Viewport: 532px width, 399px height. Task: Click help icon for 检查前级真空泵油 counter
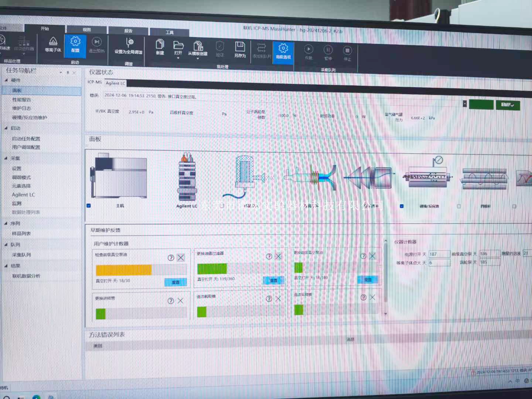(x=171, y=258)
